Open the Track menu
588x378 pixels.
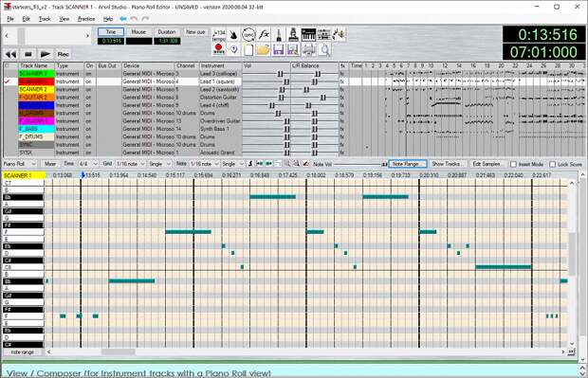(x=45, y=19)
